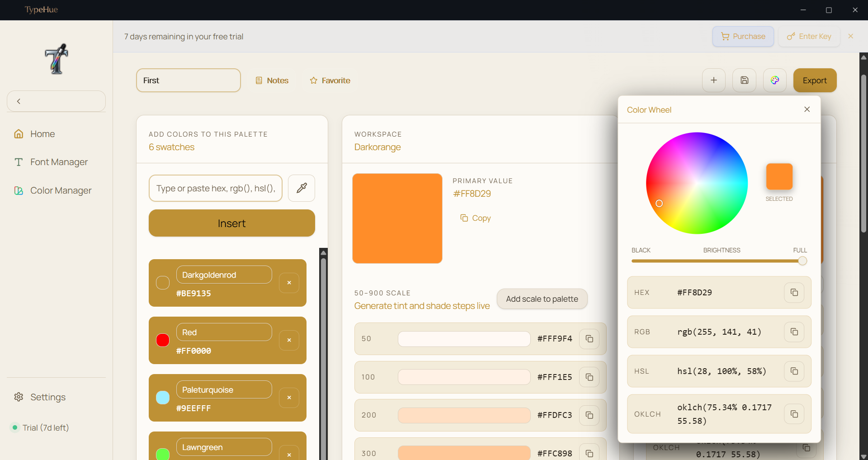Screen dimensions: 868x460
Task: Select the Paleturquoise color circle
Action: point(163,398)
